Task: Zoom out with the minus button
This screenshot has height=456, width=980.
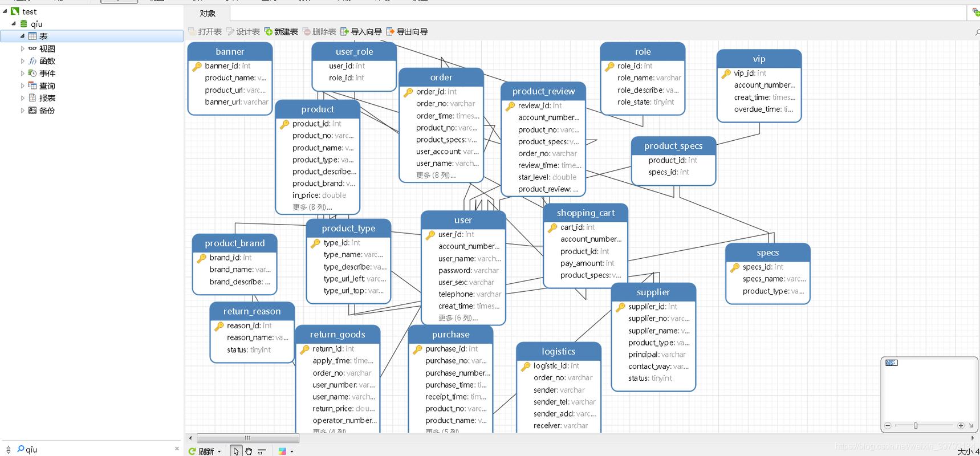Action: 888,426
